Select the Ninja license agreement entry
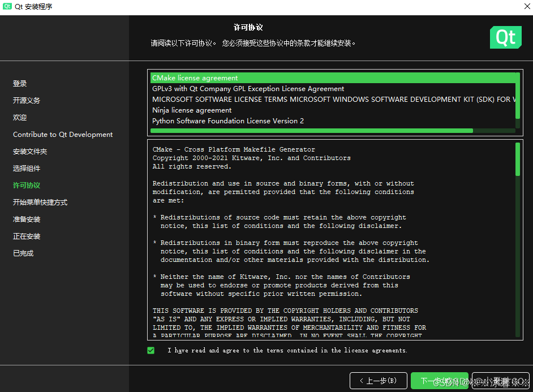Viewport: 533px width, 392px height. [x=333, y=110]
